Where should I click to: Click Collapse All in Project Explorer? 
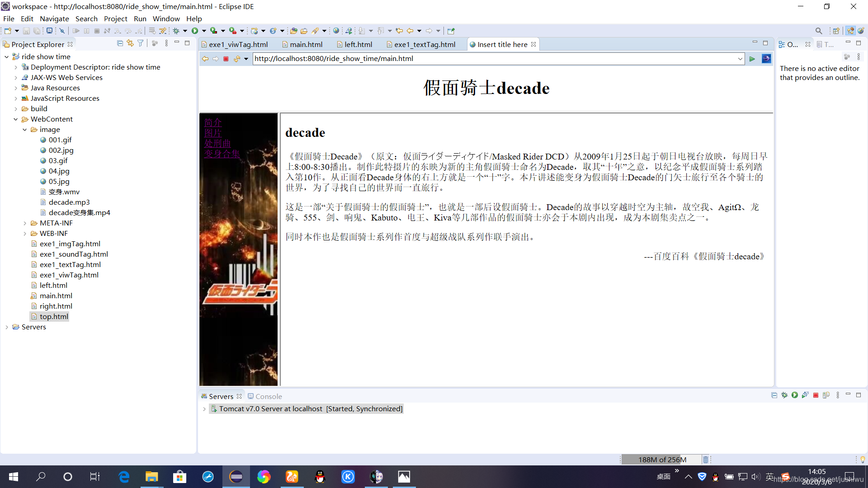point(120,43)
